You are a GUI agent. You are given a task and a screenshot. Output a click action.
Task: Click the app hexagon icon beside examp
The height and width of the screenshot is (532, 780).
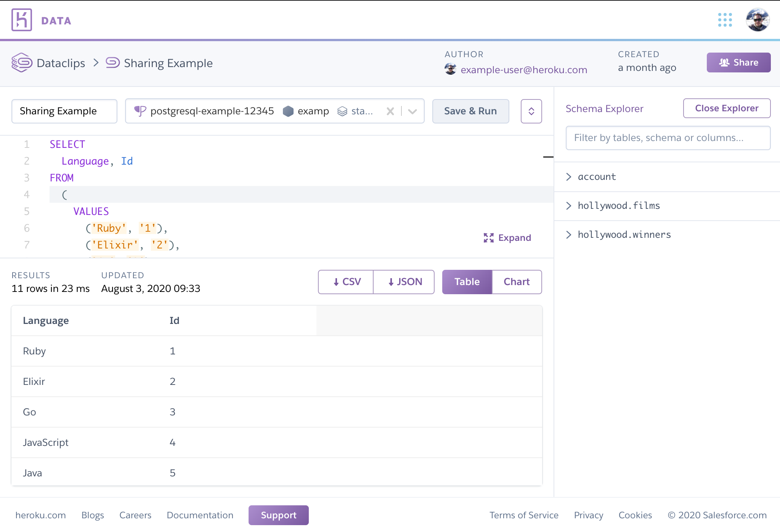(x=288, y=111)
